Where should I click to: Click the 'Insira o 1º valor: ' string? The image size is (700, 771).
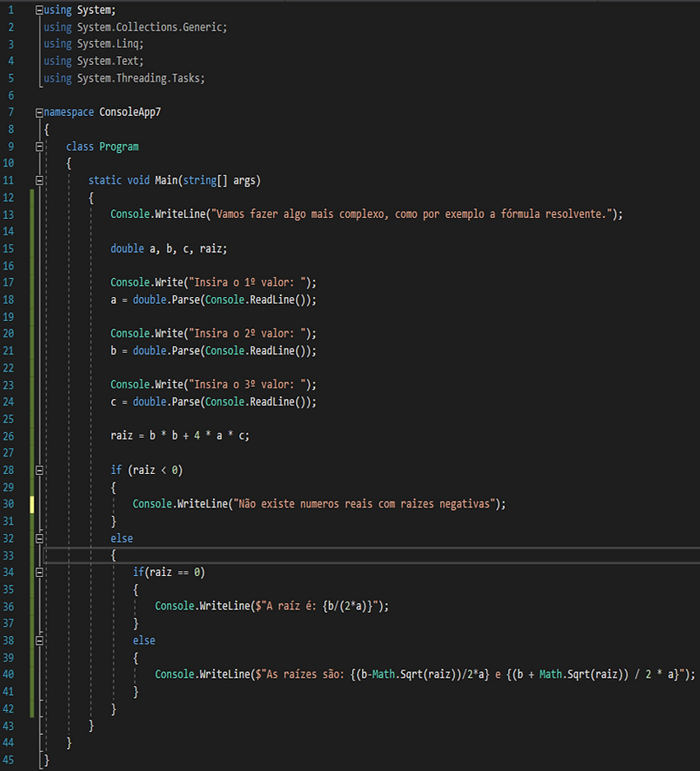248,283
